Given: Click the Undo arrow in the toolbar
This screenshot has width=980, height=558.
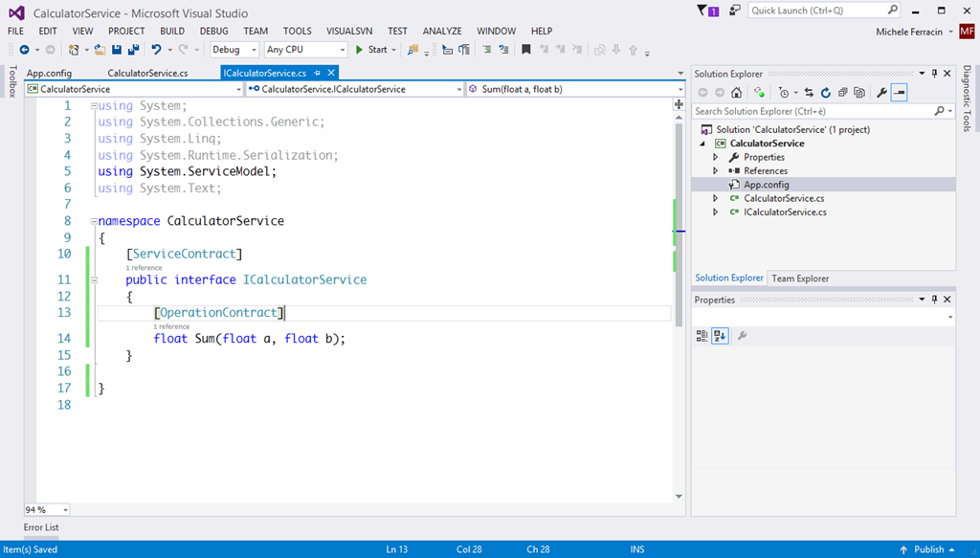Looking at the screenshot, I should pyautogui.click(x=156, y=50).
